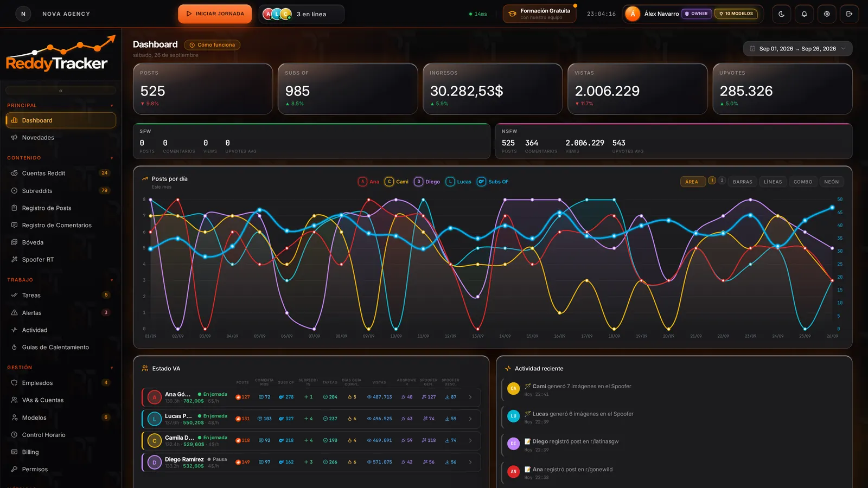Click the Cuentas Reddit alien icon
Screen dimensions: 868x488
click(x=15, y=174)
